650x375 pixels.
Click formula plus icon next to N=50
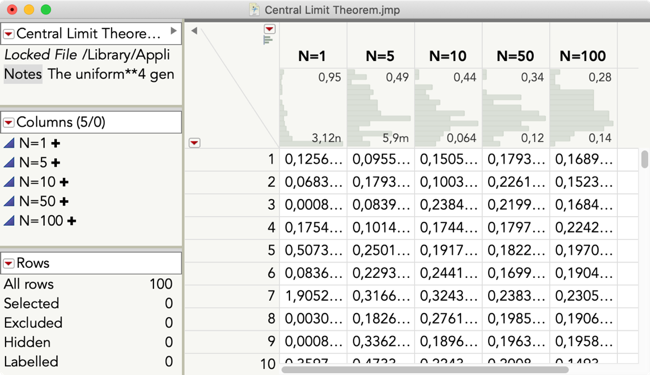click(64, 201)
